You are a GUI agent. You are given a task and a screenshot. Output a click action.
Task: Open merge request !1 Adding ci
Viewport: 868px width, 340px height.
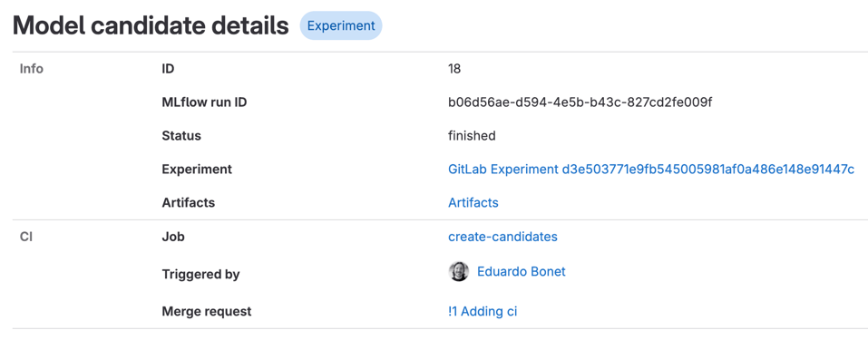(483, 312)
